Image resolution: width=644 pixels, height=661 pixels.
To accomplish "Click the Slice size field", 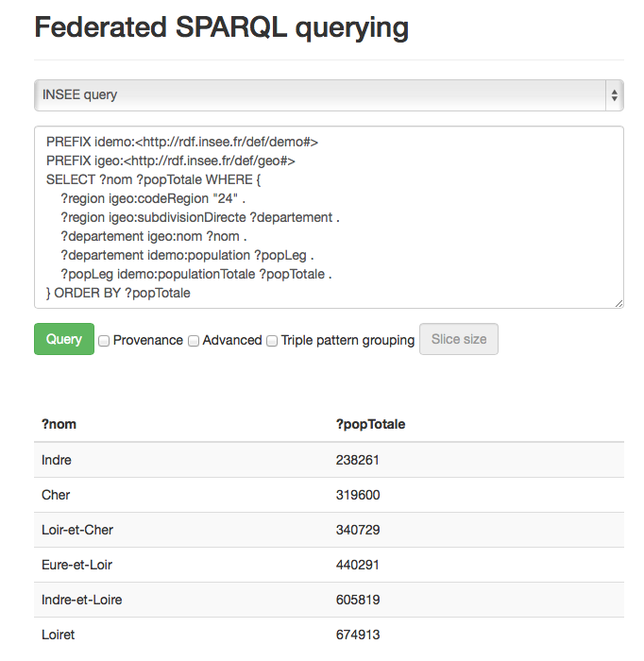I will point(459,339).
